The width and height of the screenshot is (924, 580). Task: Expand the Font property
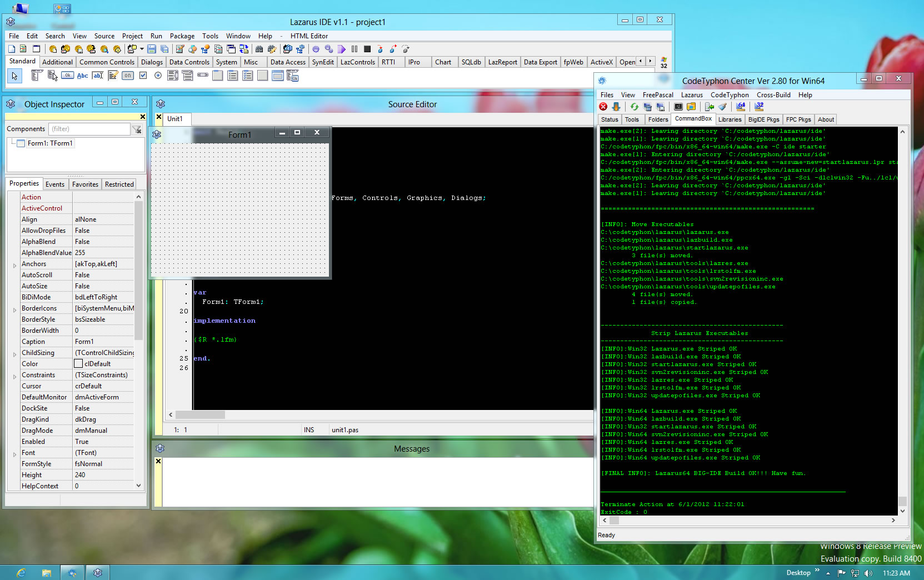click(14, 454)
